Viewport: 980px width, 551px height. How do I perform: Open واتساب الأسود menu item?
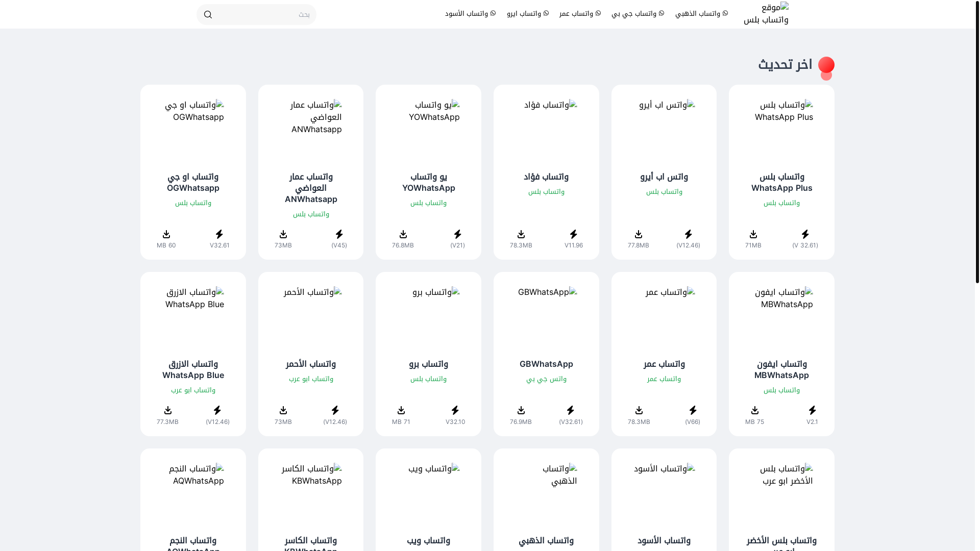pyautogui.click(x=470, y=14)
